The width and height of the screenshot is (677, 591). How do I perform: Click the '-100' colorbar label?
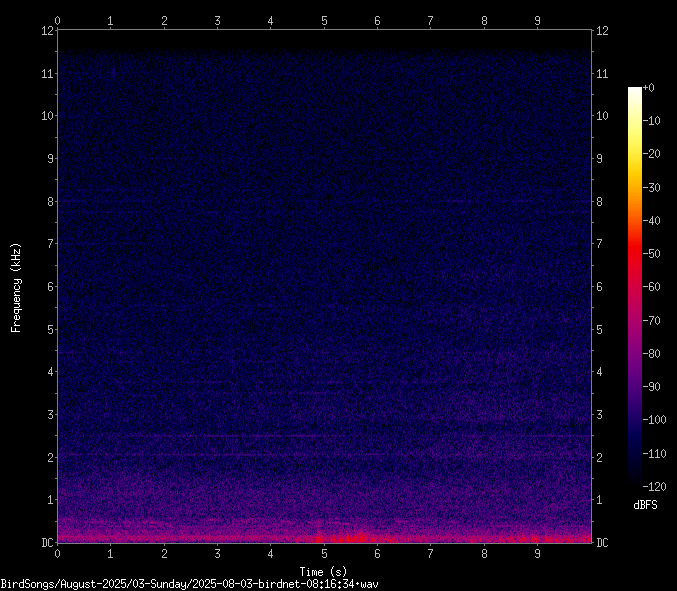(655, 420)
